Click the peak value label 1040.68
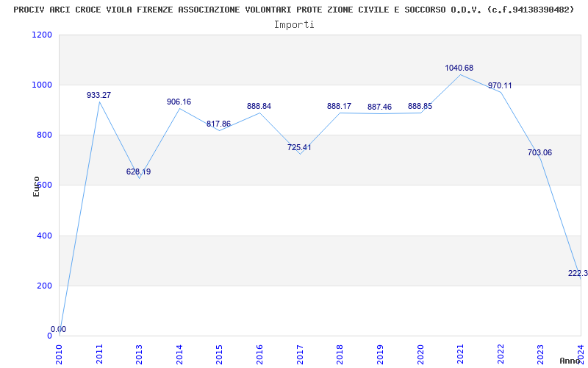This screenshot has width=588, height=368. pyautogui.click(x=459, y=68)
